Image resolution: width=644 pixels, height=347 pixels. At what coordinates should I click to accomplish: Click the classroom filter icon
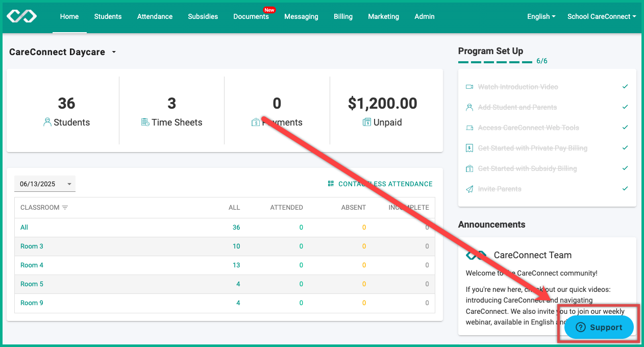[65, 208]
